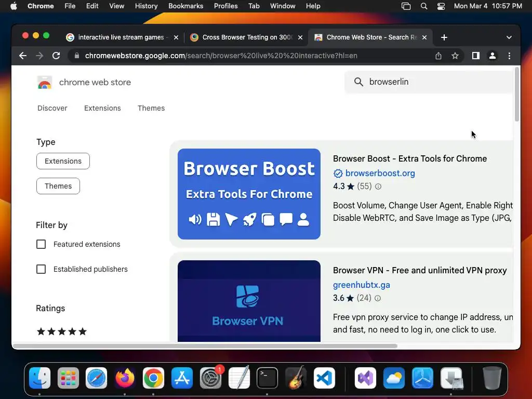Open the browserboost.org publisher link
Viewport: 532px width, 399px height.
[x=380, y=174]
